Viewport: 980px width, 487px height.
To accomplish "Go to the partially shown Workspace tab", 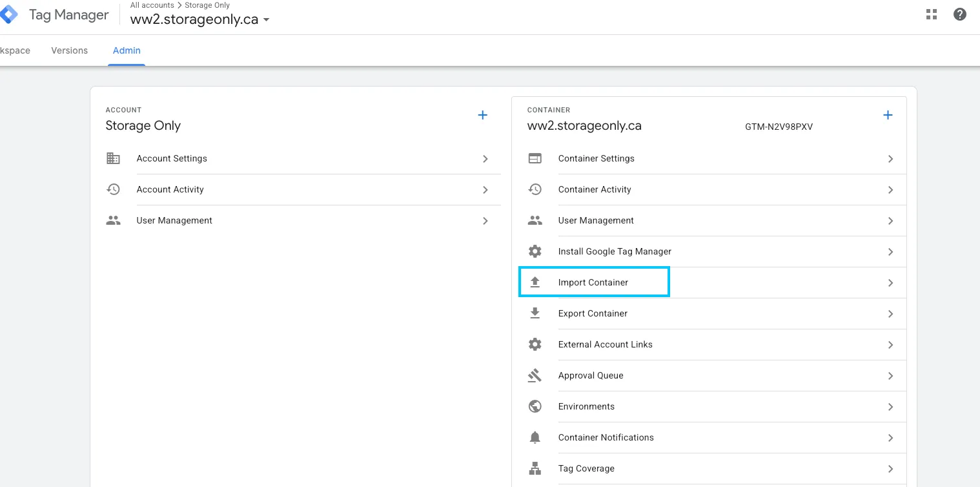I will pyautogui.click(x=15, y=50).
